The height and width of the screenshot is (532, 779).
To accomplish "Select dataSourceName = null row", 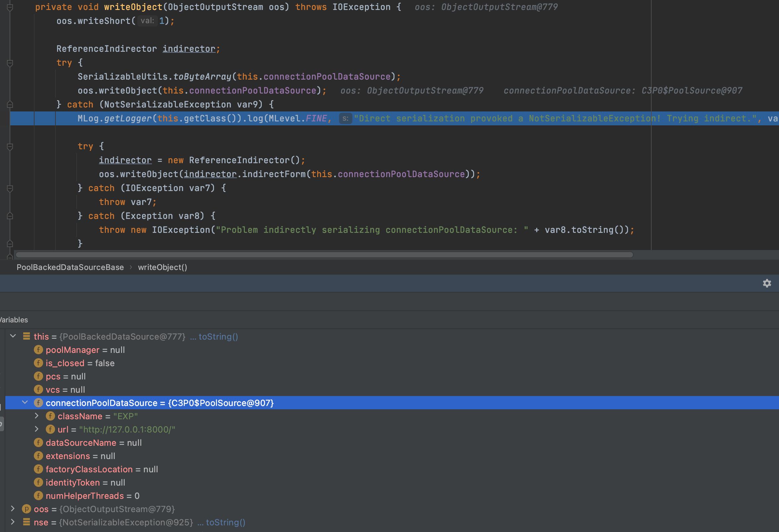I will pyautogui.click(x=392, y=442).
